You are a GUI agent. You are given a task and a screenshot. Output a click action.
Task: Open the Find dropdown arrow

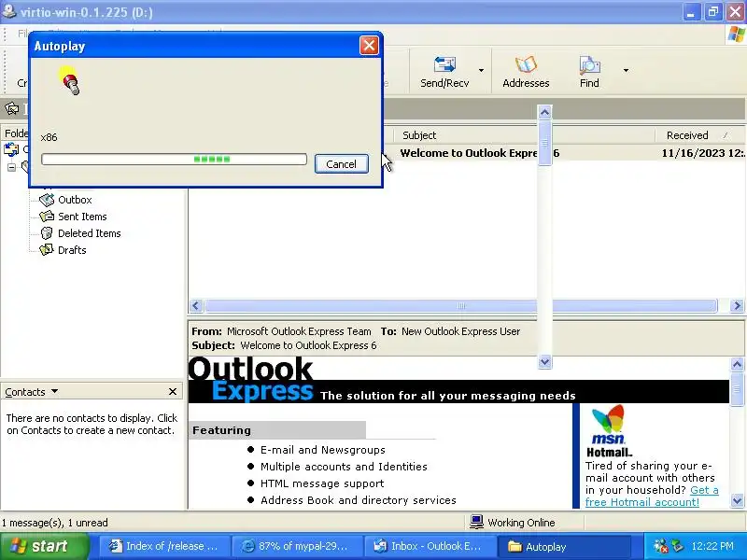coord(626,71)
